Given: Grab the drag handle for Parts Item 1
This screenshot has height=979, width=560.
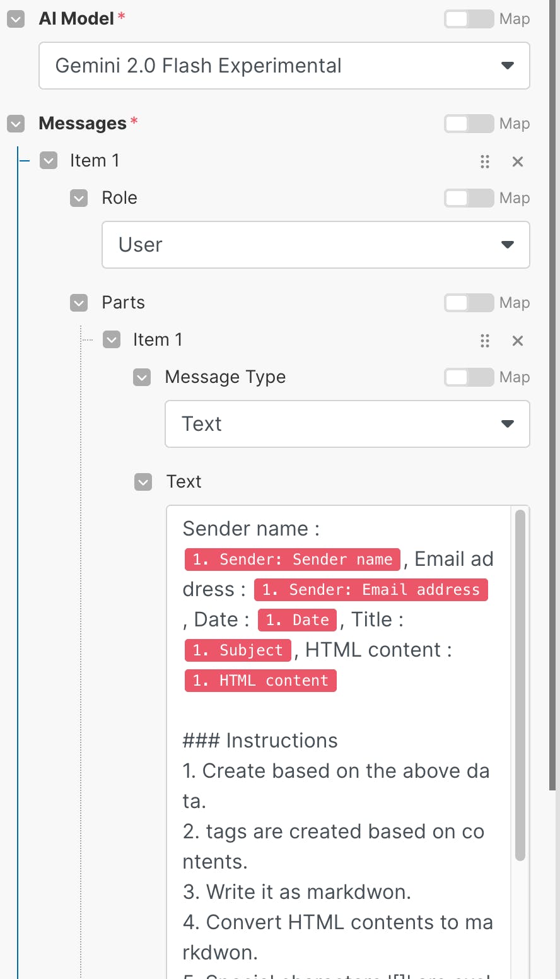Looking at the screenshot, I should point(485,341).
